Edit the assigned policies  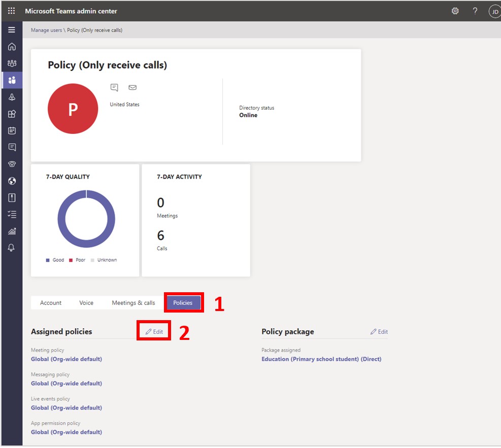(x=153, y=331)
